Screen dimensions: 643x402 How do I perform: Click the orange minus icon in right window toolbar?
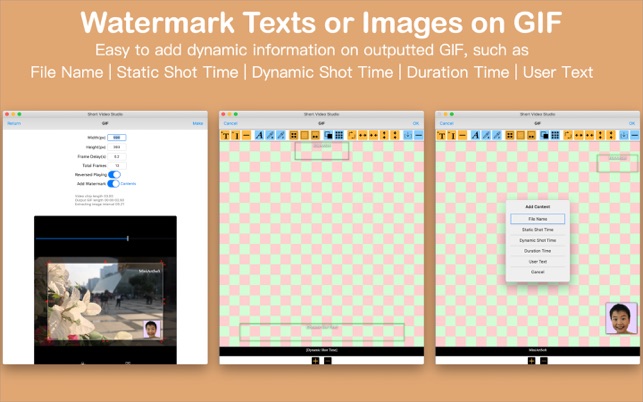click(x=463, y=135)
